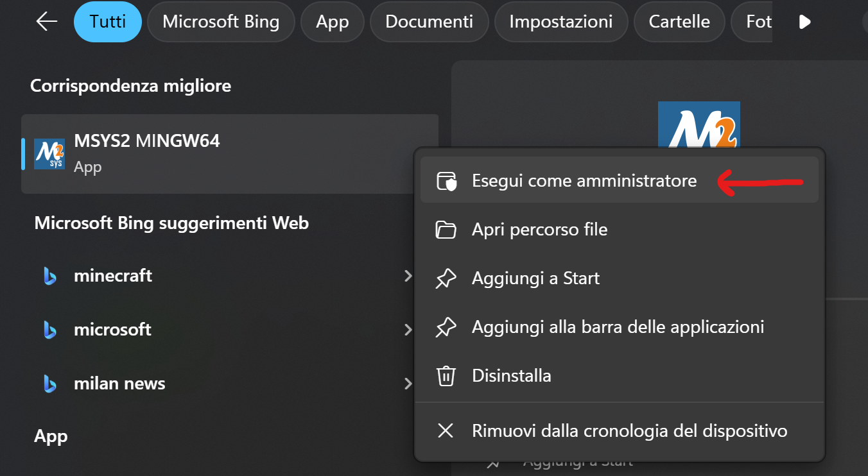Click the X icon to remove from history
Viewport: 868px width, 476px height.
[446, 430]
